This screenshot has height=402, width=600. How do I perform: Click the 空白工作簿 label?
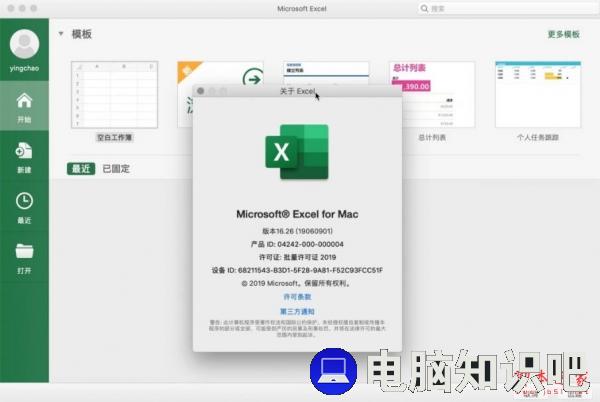[114, 137]
